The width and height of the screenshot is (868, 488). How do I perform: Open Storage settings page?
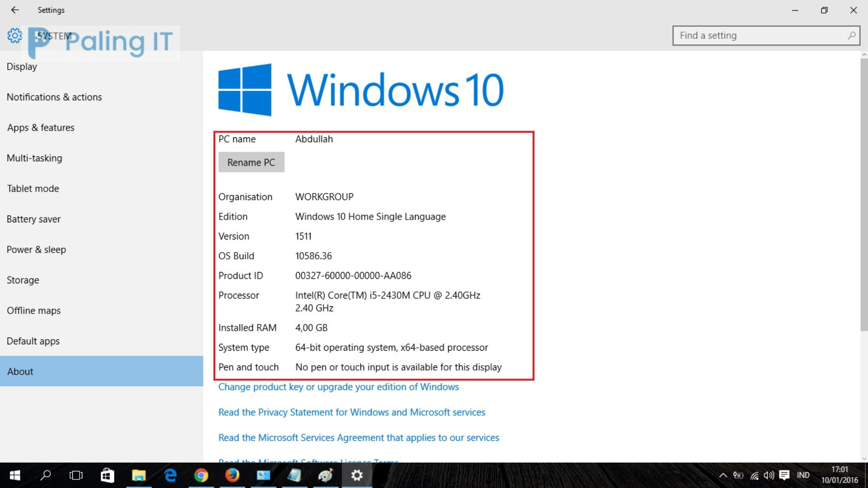(x=101, y=280)
